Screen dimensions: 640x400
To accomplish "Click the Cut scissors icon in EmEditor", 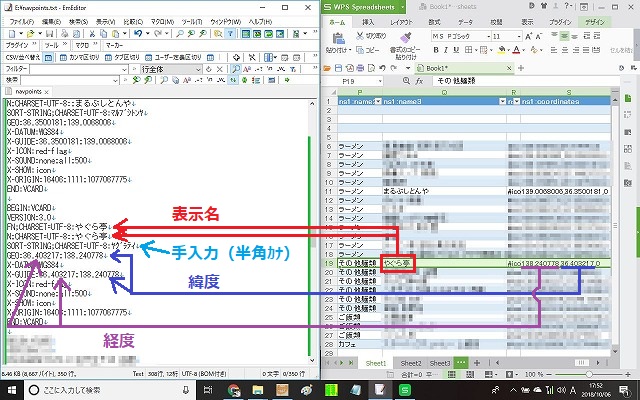I will [92, 34].
